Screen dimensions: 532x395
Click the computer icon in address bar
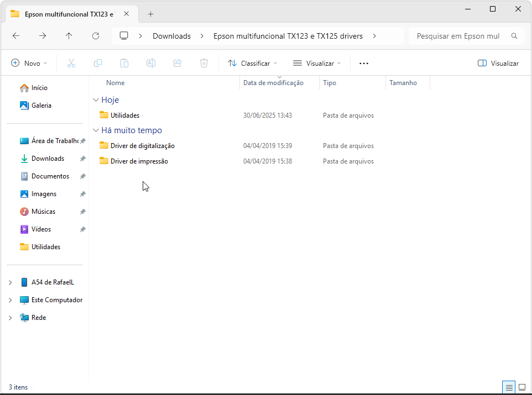click(x=124, y=35)
